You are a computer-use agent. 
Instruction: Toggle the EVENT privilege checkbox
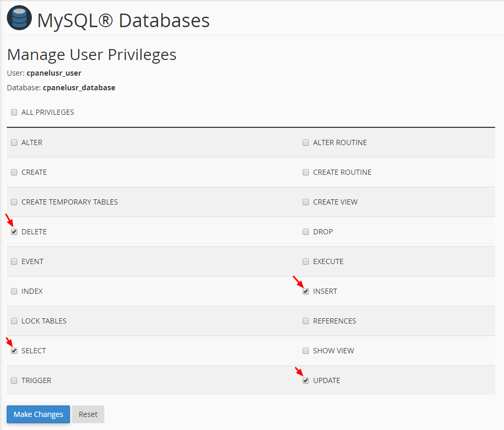(x=14, y=261)
